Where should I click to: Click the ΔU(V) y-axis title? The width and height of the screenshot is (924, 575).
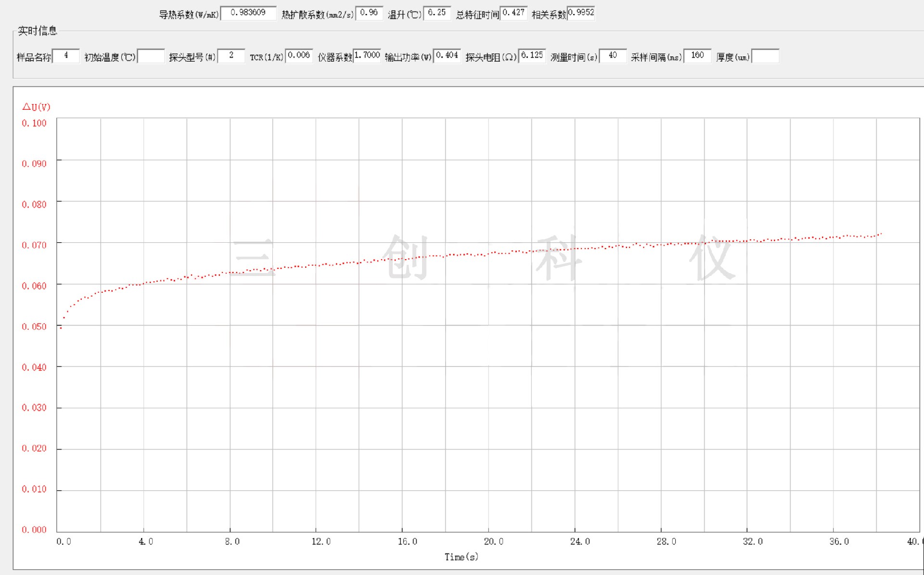[x=37, y=107]
